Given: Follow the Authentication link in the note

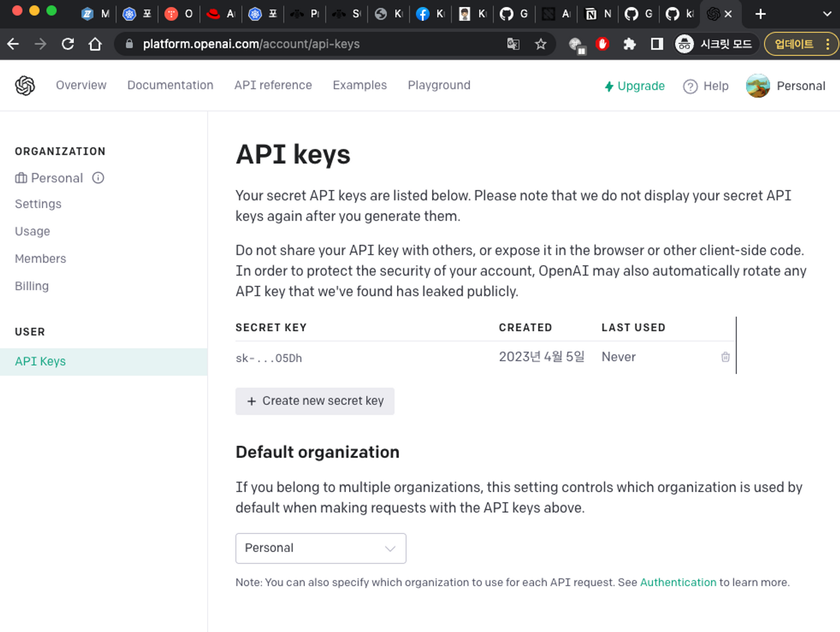Looking at the screenshot, I should [678, 582].
